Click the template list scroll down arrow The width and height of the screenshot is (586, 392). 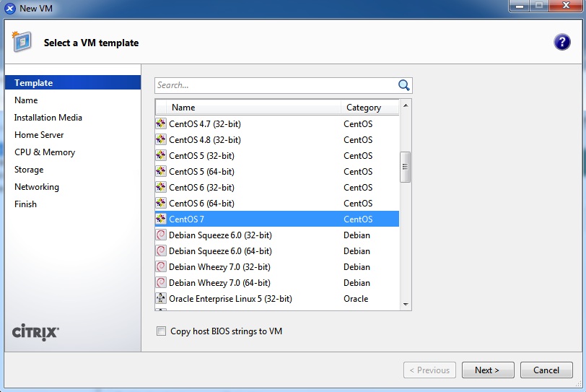tap(406, 305)
